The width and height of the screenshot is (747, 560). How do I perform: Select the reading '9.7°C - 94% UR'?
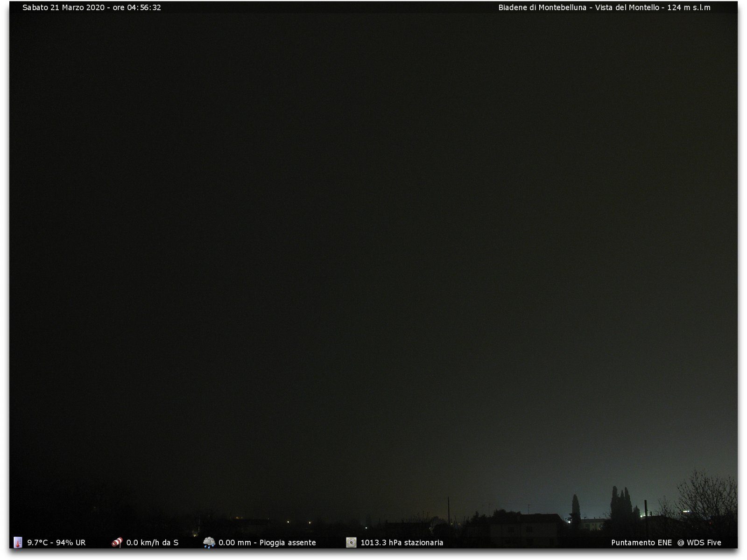pos(56,543)
